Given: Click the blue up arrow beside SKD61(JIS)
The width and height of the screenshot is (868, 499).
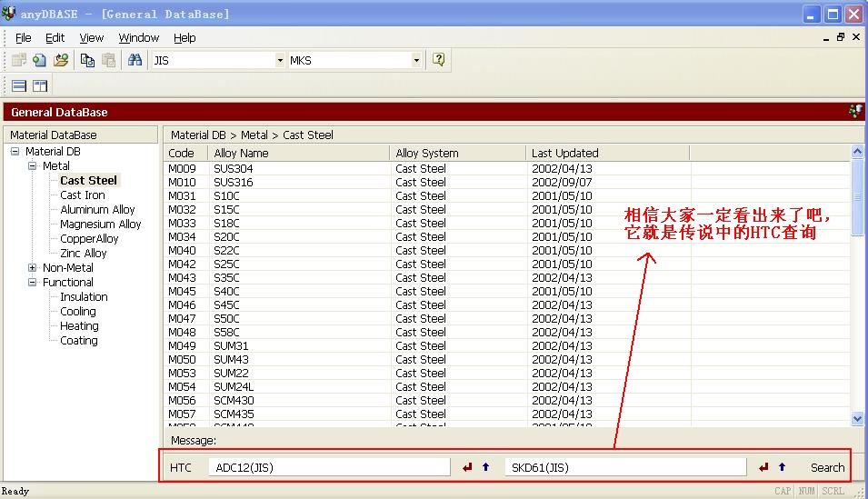Looking at the screenshot, I should [x=782, y=467].
